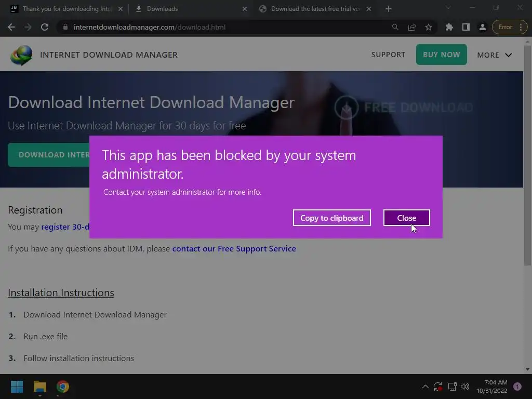Click the sync tray icon
The width and height of the screenshot is (532, 399).
point(438,387)
